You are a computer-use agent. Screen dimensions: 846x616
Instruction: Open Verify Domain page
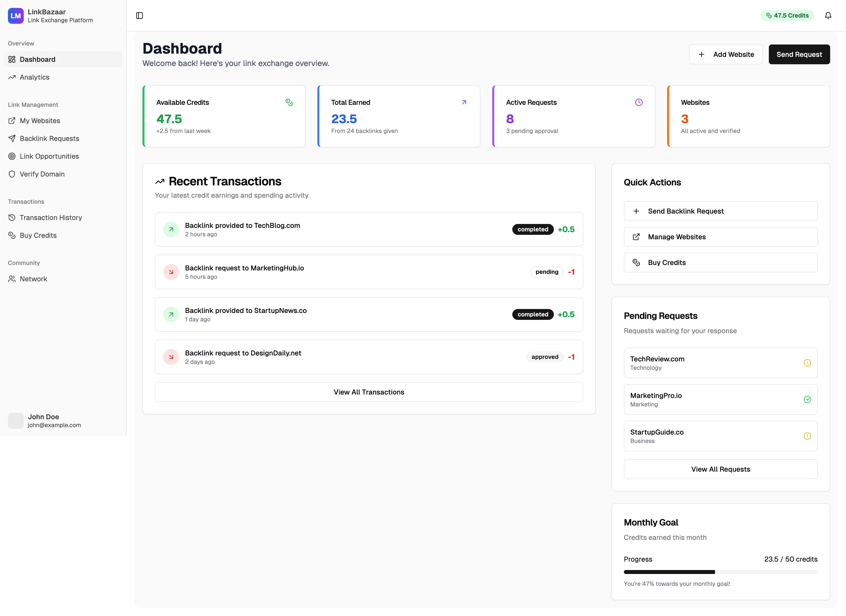click(63, 174)
